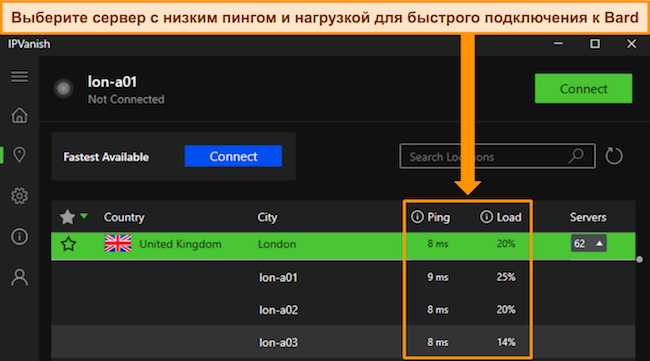The image size is (650, 361).
Task: Click the United Kingdom flag
Action: pyautogui.click(x=118, y=244)
